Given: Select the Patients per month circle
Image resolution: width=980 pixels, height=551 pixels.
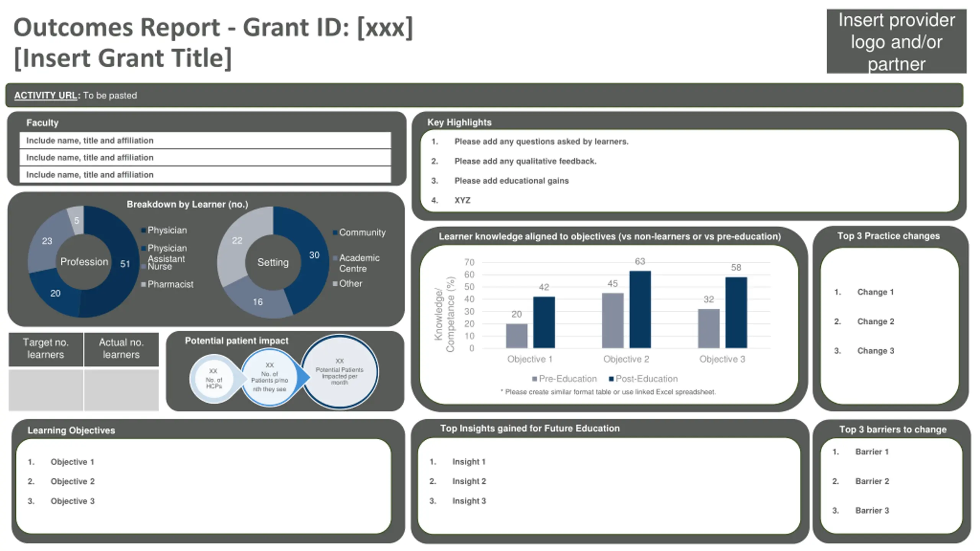Looking at the screenshot, I should pyautogui.click(x=269, y=378).
